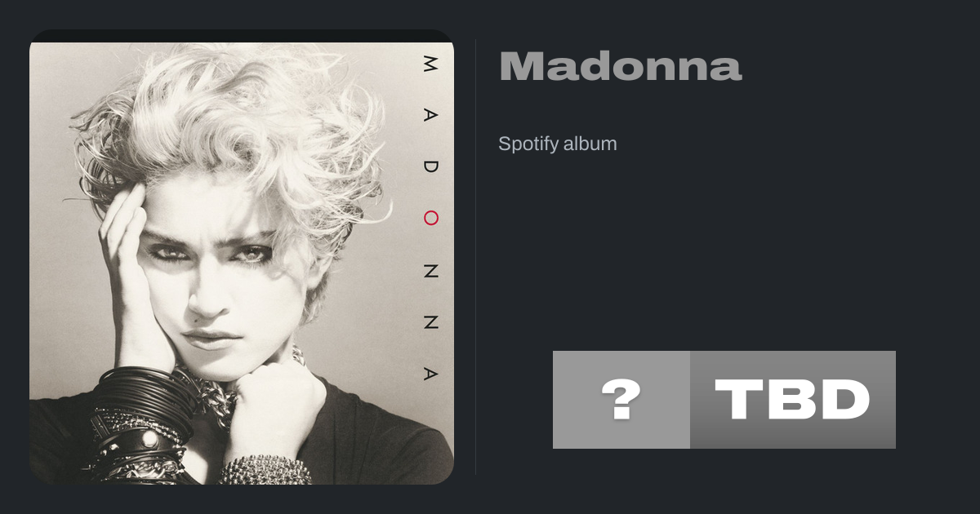
Task: Click the question mark score box
Action: (x=621, y=400)
